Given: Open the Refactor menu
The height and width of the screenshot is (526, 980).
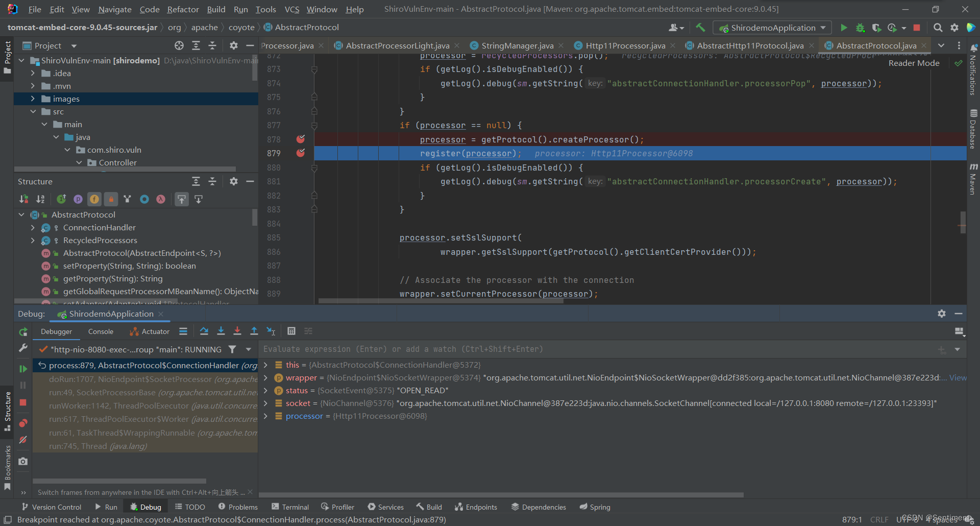Looking at the screenshot, I should 183,9.
